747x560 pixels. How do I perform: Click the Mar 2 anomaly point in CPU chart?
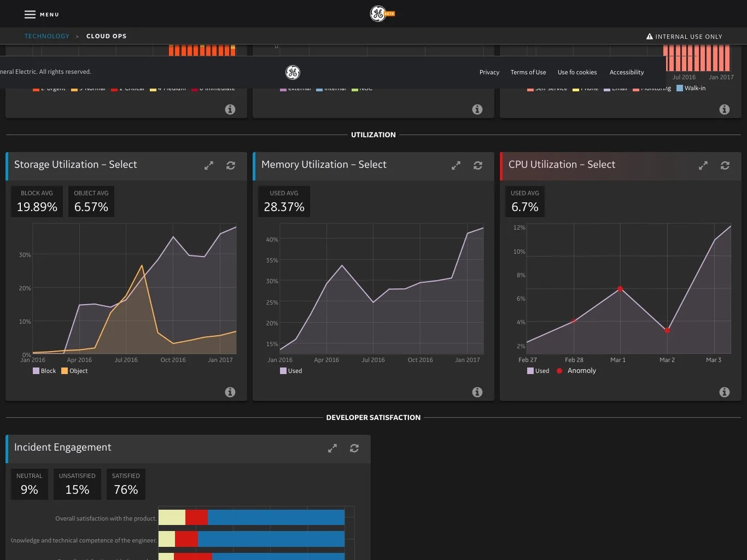[x=667, y=330]
